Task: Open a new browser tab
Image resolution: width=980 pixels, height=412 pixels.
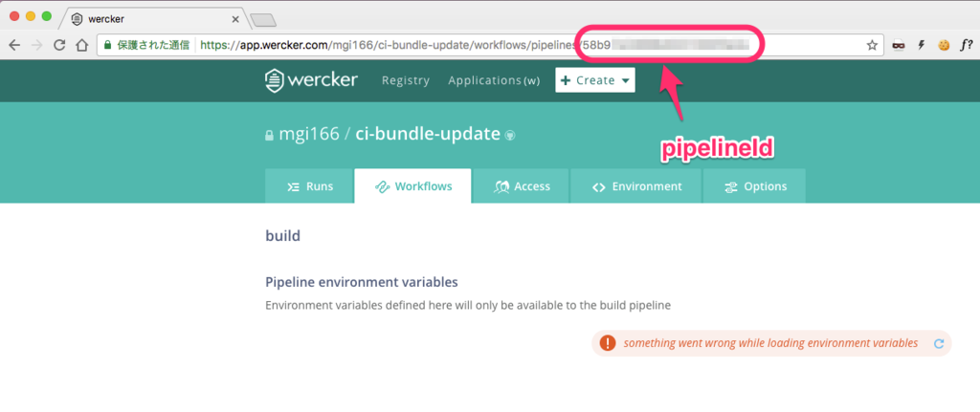Action: point(264,20)
